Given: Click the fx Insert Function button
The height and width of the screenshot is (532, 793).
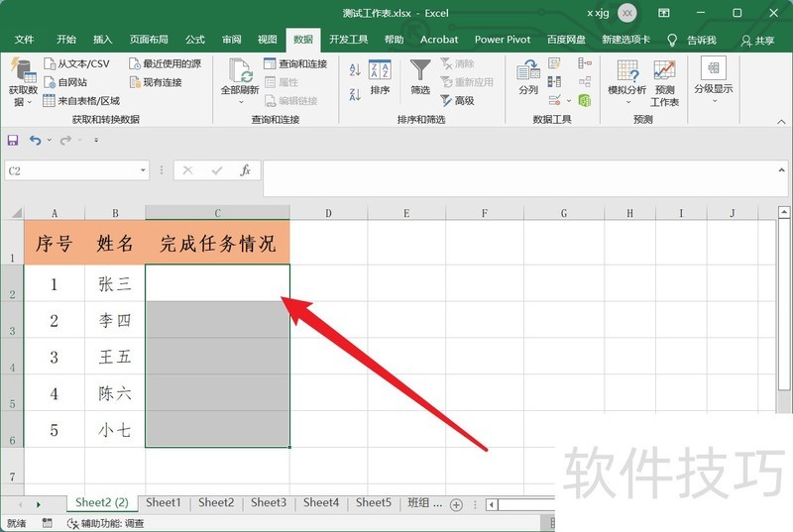Looking at the screenshot, I should click(x=245, y=170).
